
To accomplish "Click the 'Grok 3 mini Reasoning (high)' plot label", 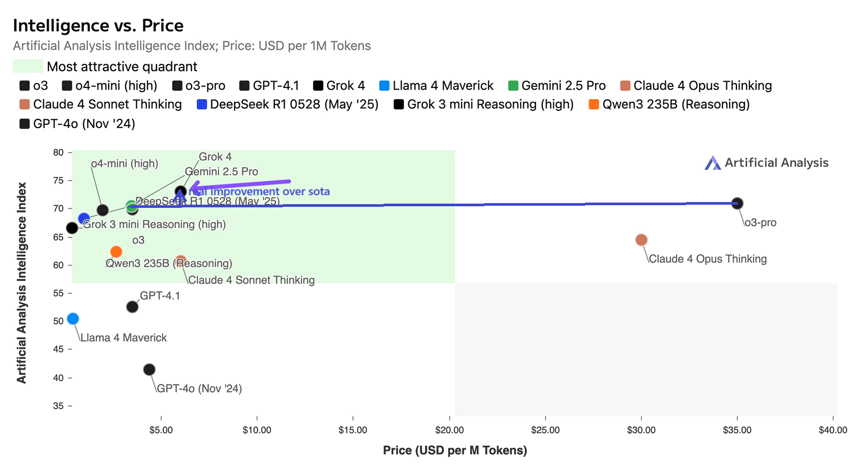I will click(154, 224).
